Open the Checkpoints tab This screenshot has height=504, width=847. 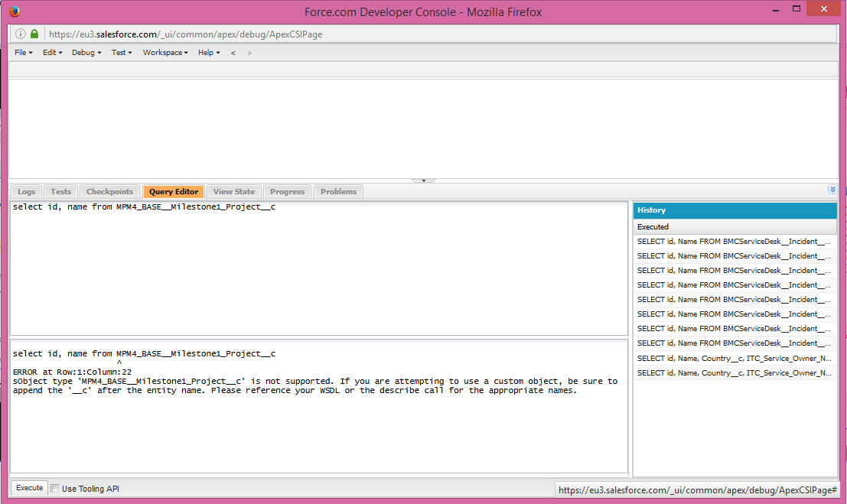tap(109, 192)
